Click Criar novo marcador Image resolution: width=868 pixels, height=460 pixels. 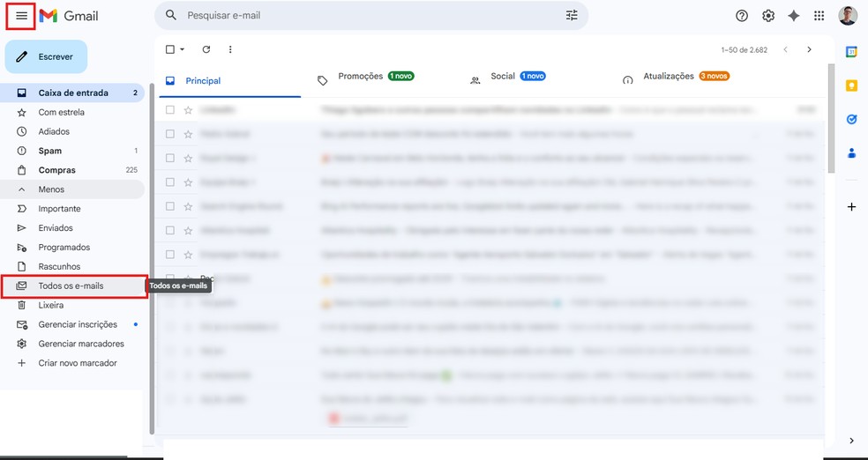[x=72, y=363]
